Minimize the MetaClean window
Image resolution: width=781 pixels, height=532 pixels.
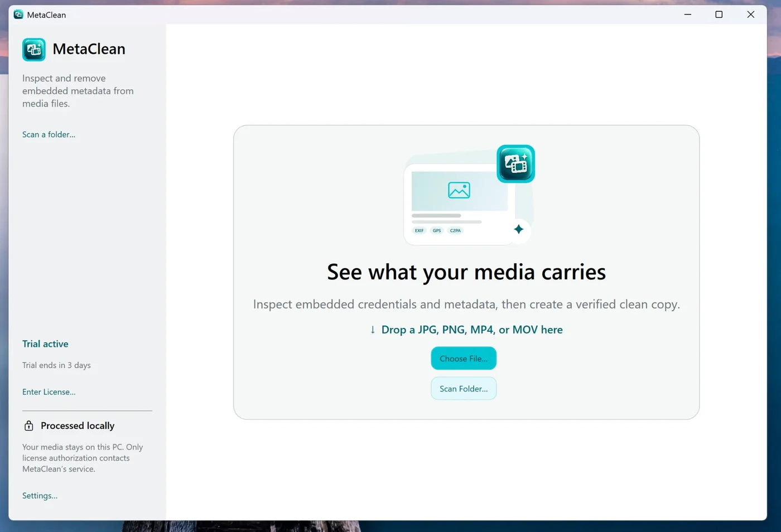688,14
